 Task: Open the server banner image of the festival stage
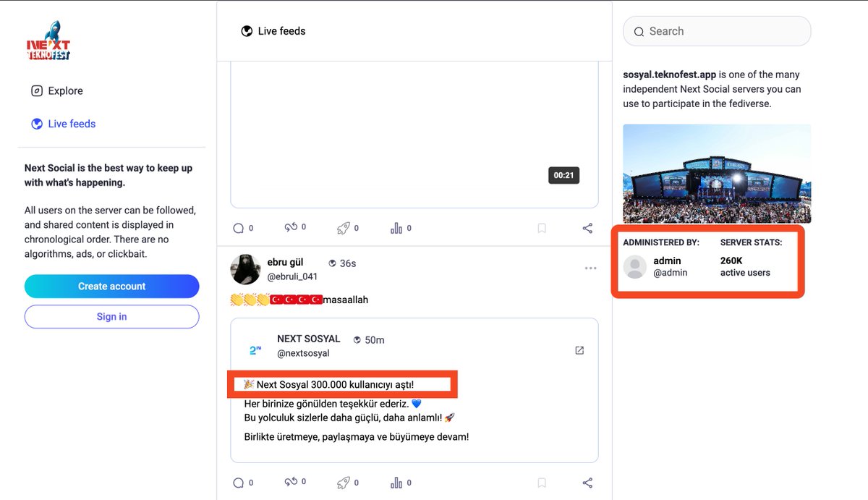[x=717, y=174]
